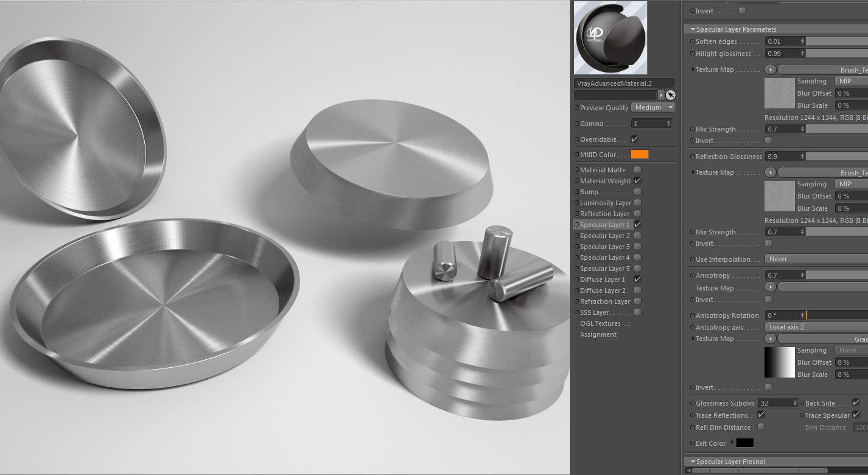Disable the Overridable checkbox

[635, 139]
